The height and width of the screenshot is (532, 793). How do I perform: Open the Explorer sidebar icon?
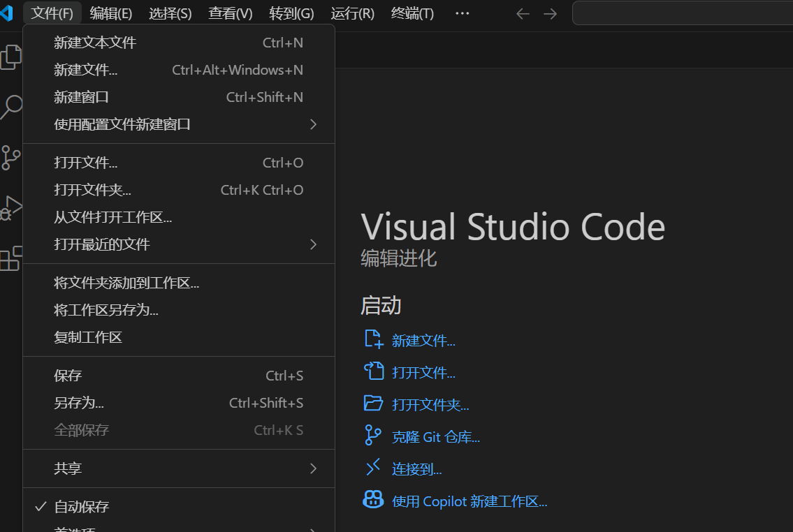11,57
